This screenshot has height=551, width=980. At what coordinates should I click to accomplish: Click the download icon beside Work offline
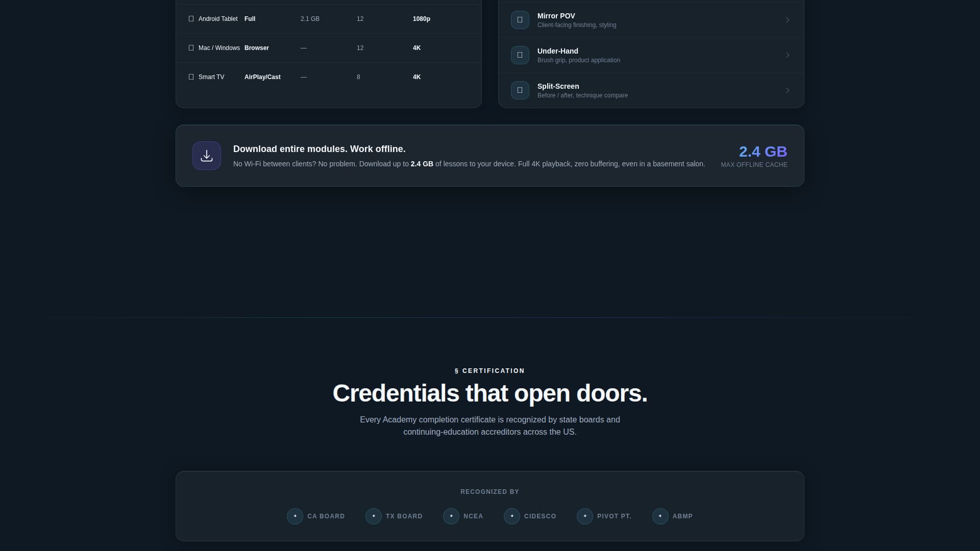click(x=207, y=156)
